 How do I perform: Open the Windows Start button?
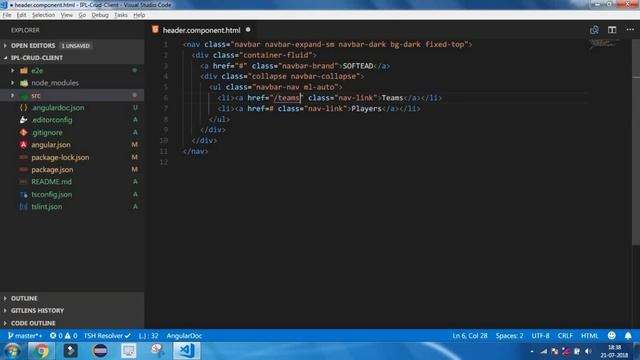pyautogui.click(x=12, y=351)
